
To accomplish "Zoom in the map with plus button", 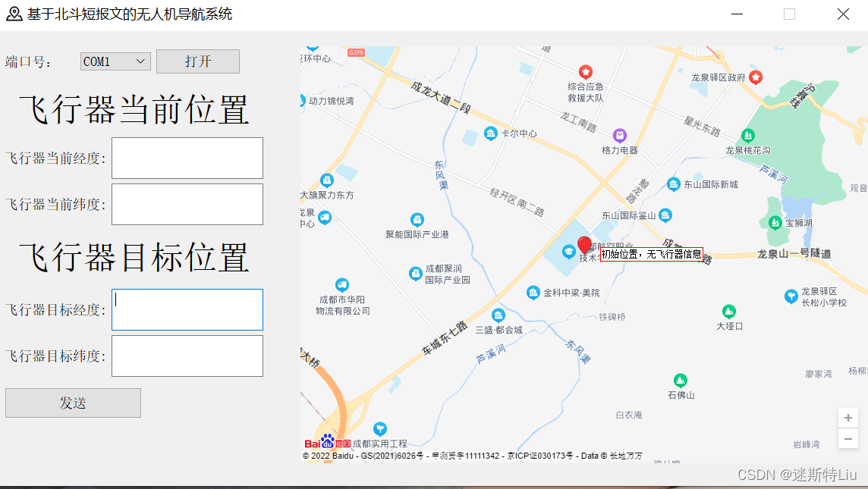I will pos(848,418).
